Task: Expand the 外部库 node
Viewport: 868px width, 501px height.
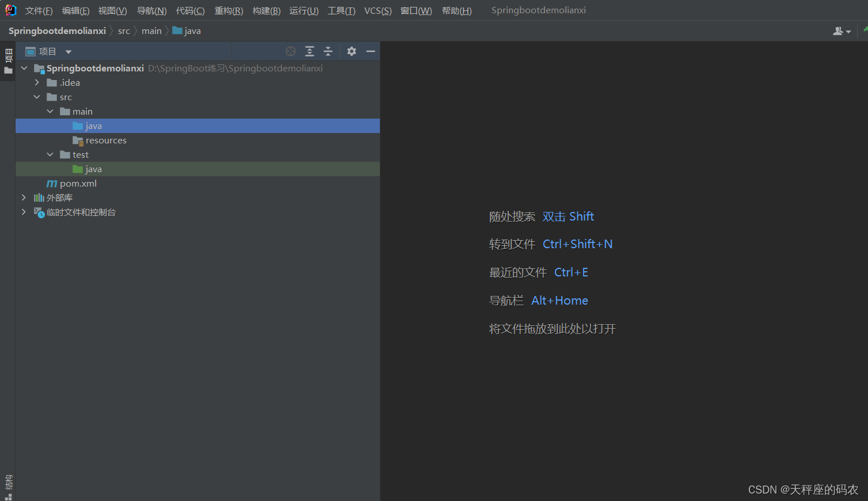Action: click(24, 198)
